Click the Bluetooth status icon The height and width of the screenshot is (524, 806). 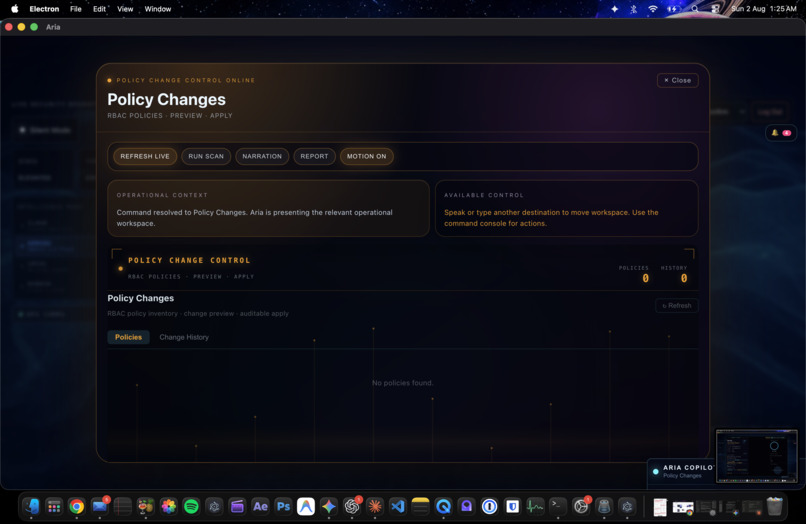(x=633, y=9)
